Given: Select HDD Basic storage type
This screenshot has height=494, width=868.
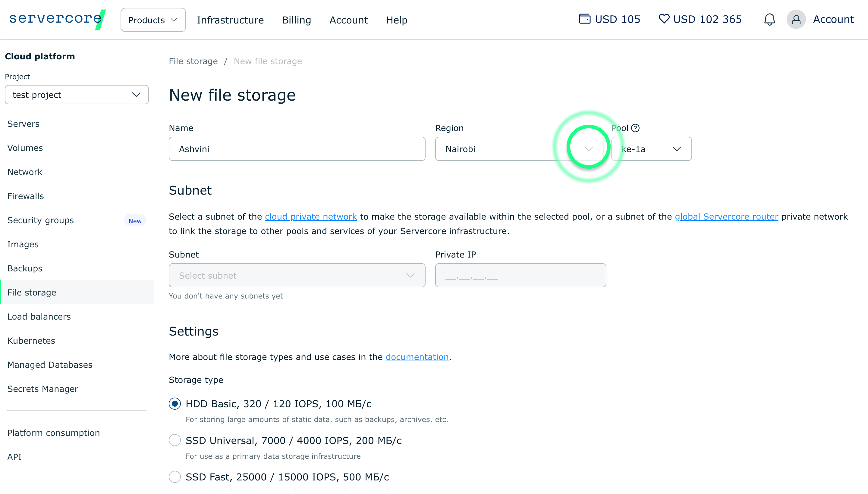Looking at the screenshot, I should point(175,404).
